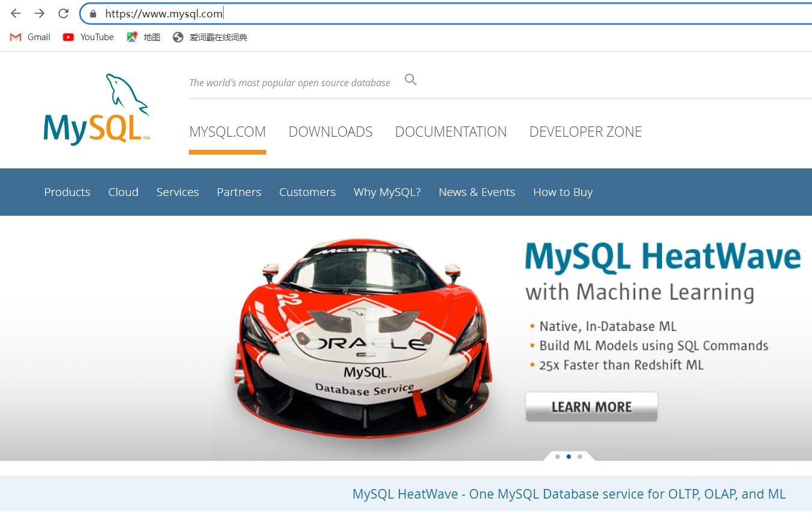Select the MYSQL.COM tab

227,132
